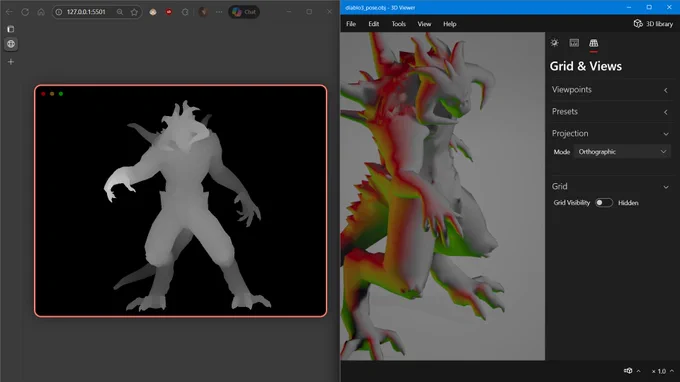Maximize the 3D Viewer window
Image resolution: width=680 pixels, height=382 pixels.
coord(649,7)
